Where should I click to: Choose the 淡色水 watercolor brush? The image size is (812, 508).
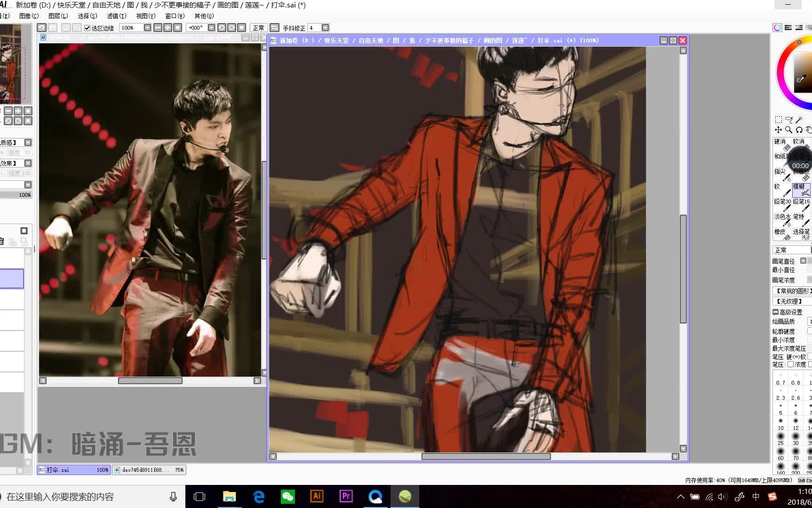tap(782, 220)
